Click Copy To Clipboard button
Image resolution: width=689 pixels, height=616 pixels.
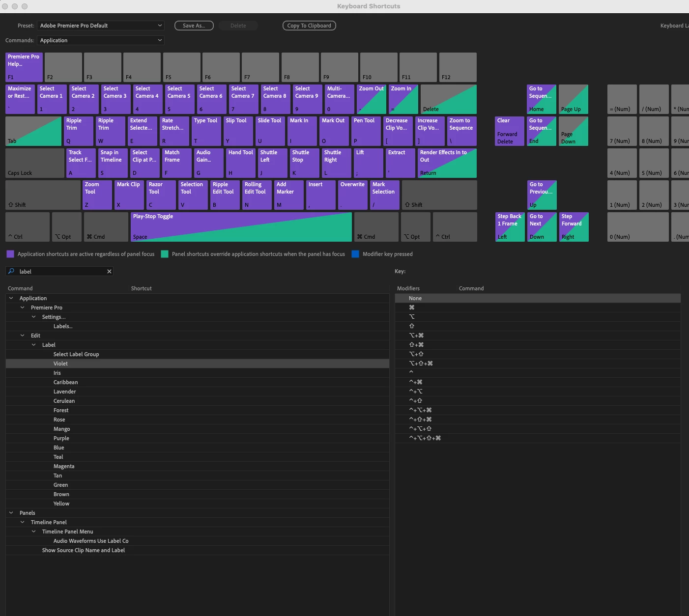[x=309, y=26]
